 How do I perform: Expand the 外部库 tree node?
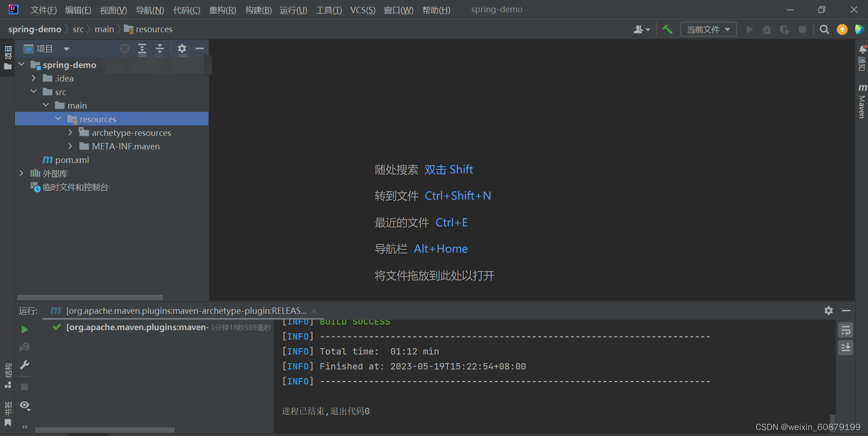click(x=21, y=173)
